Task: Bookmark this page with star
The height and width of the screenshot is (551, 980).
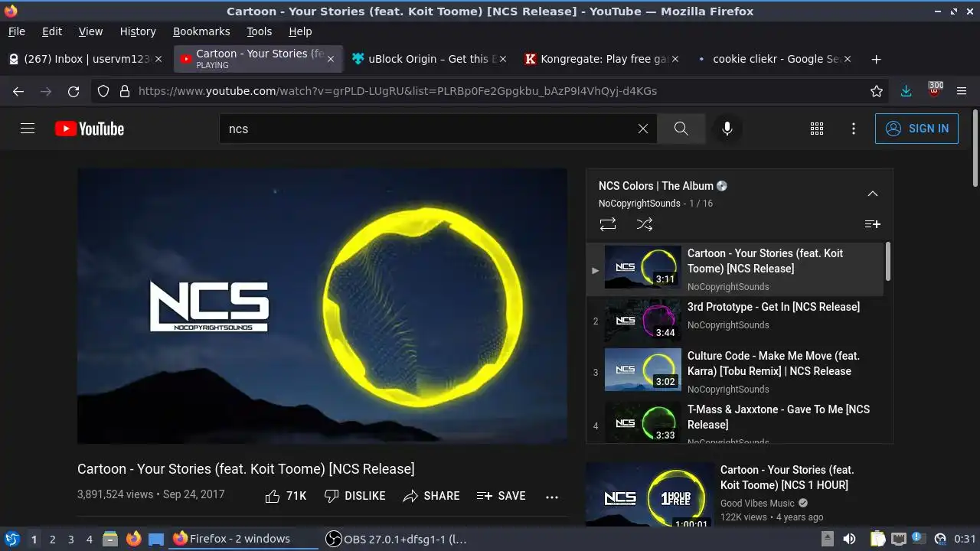Action: (877, 91)
